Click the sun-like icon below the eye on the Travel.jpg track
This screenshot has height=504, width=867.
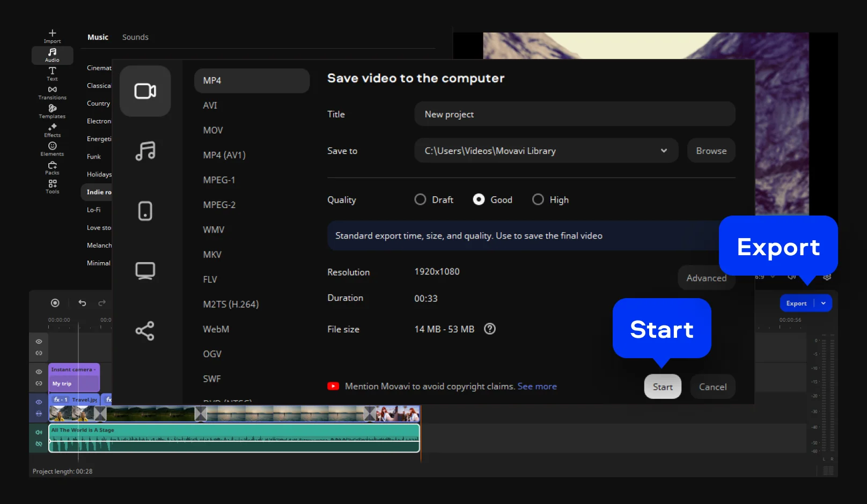coord(39,413)
